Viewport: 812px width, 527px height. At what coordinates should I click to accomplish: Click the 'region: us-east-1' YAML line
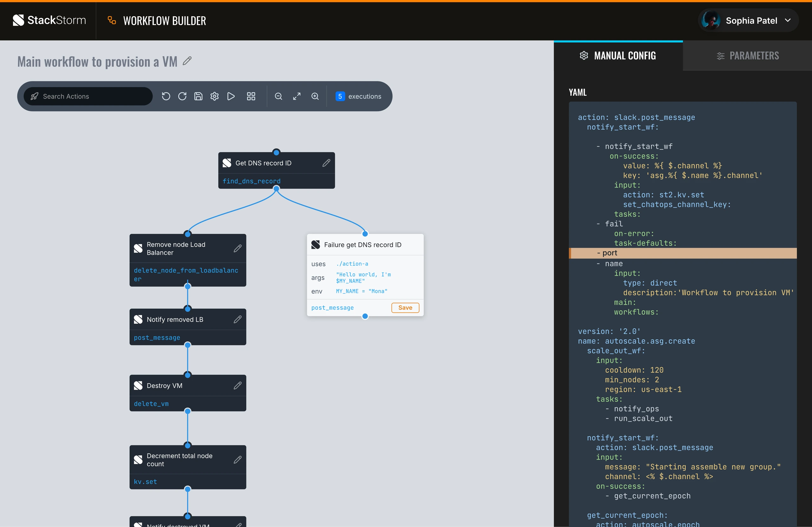pos(643,389)
